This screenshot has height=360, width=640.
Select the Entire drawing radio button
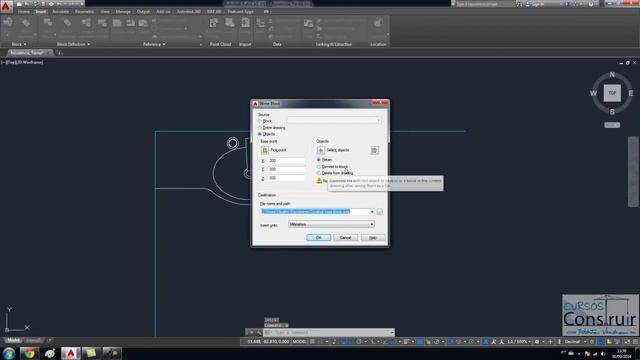[260, 128]
